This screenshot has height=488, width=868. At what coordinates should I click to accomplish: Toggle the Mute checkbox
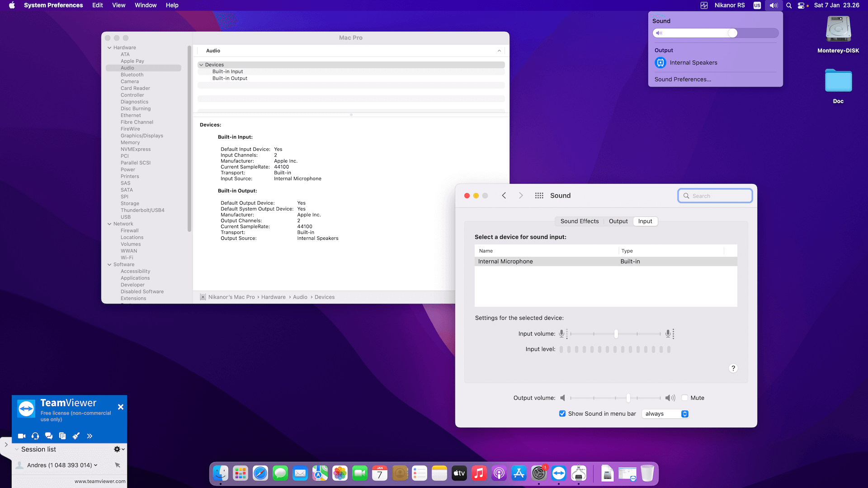(685, 398)
